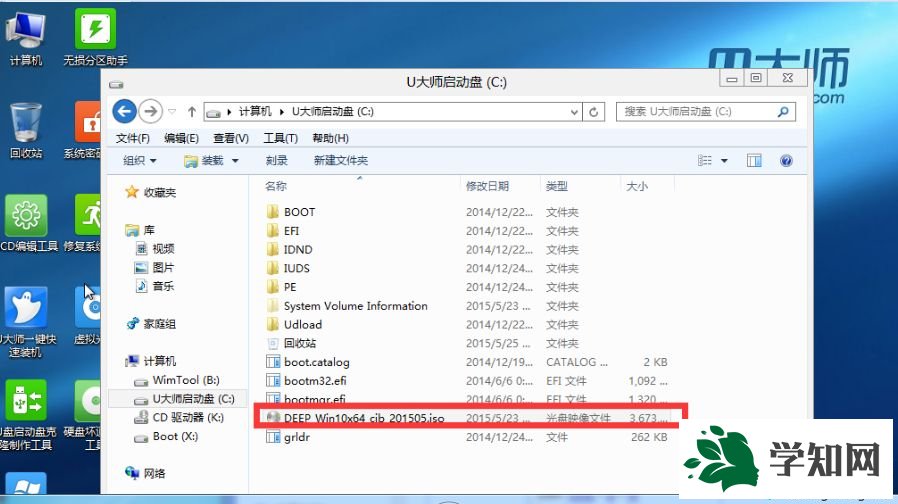Image resolution: width=898 pixels, height=504 pixels.
Task: Toggle the preview pane button
Action: (x=754, y=160)
